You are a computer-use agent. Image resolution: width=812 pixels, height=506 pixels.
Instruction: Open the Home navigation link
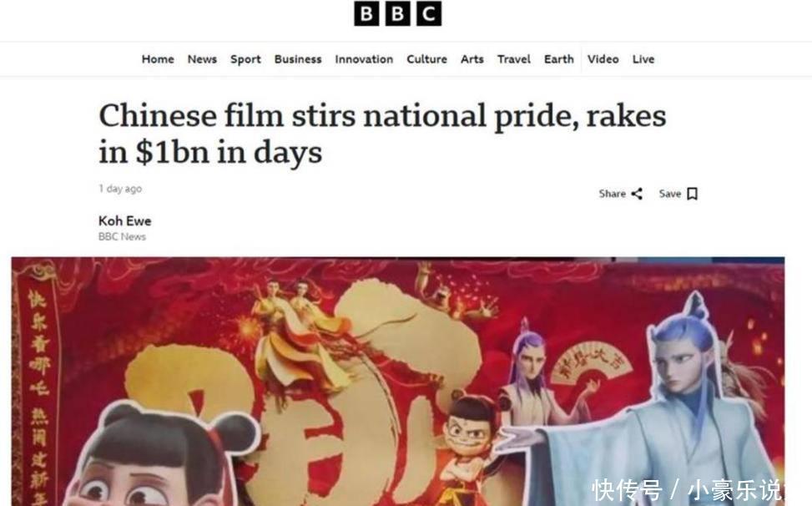158,59
